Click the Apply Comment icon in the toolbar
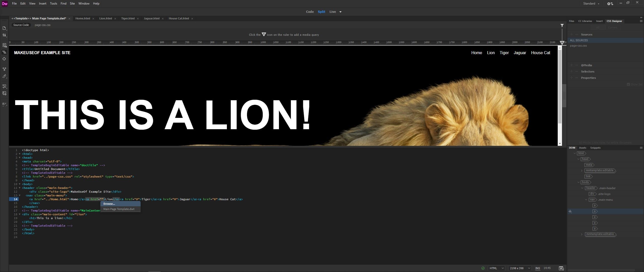The width and height of the screenshot is (644, 272). pyautogui.click(x=5, y=87)
